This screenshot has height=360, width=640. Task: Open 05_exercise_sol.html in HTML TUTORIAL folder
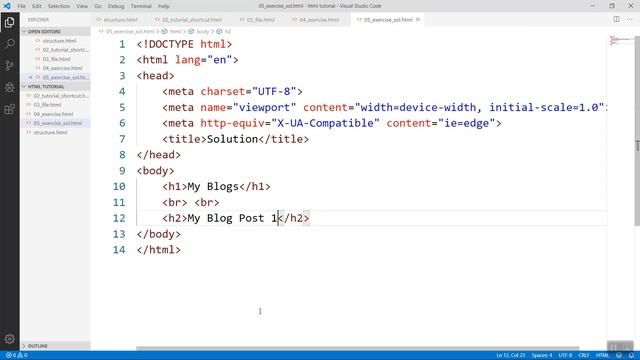pyautogui.click(x=58, y=123)
